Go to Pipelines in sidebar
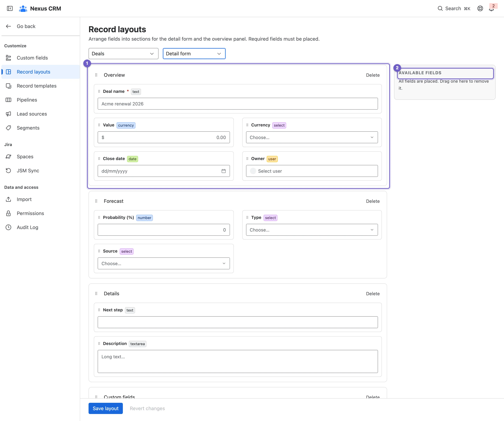 click(x=41, y=100)
